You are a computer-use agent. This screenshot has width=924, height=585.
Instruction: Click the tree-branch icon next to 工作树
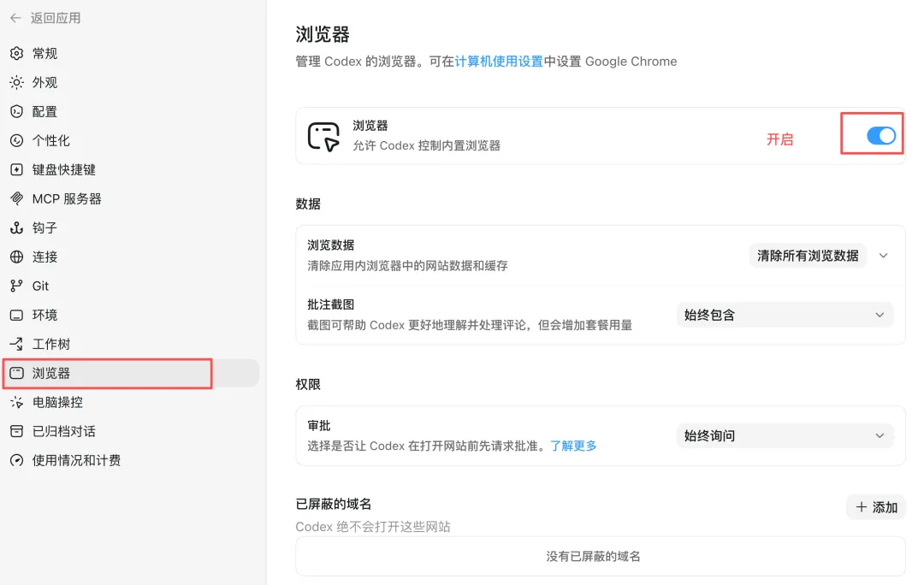click(x=16, y=344)
